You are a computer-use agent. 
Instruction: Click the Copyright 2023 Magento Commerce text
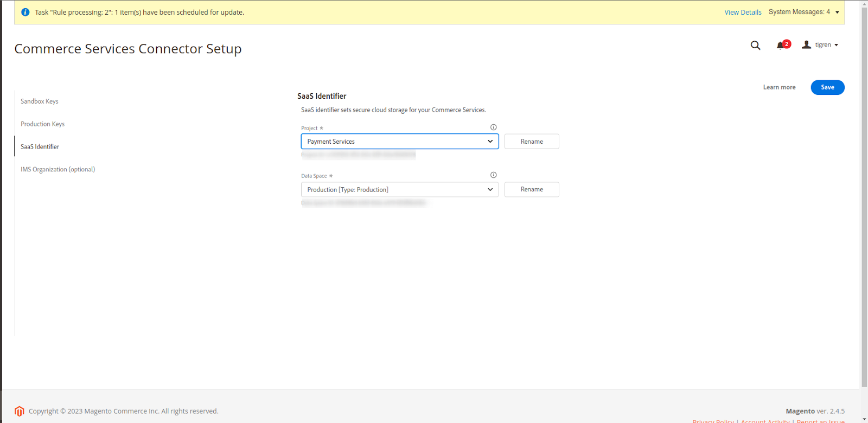[124, 411]
